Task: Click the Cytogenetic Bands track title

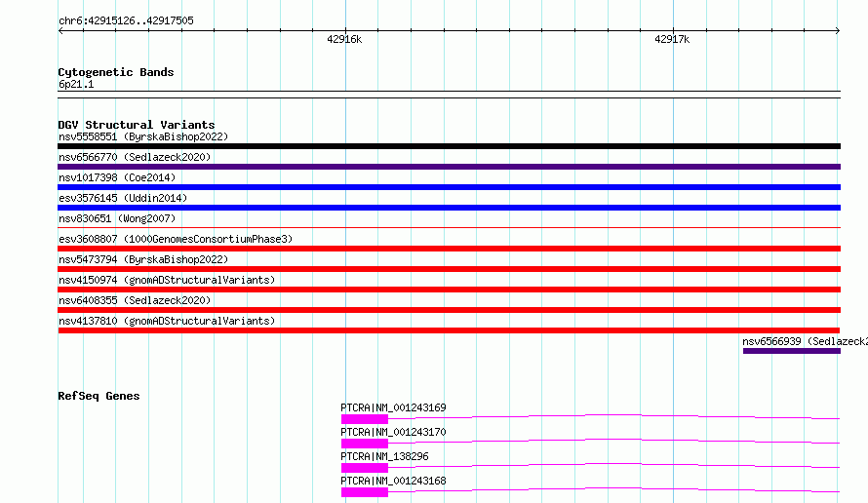Action: tap(116, 72)
